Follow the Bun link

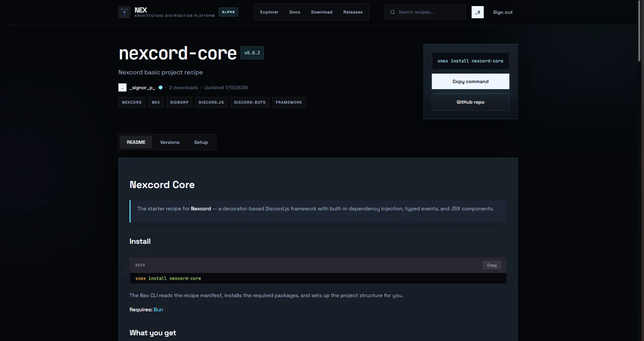tap(158, 310)
